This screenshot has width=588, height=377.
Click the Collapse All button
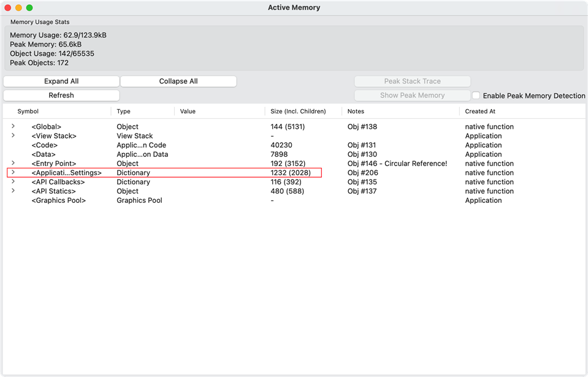[x=178, y=82]
